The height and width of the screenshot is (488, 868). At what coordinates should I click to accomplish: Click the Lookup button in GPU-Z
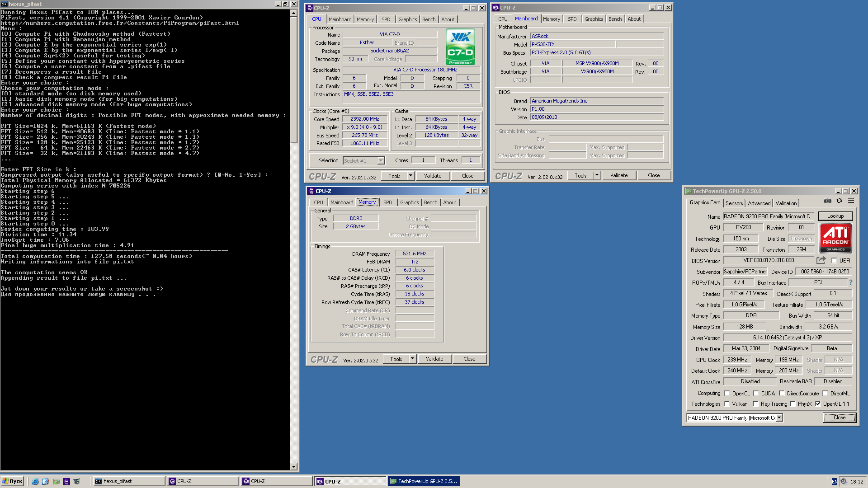[x=835, y=216]
